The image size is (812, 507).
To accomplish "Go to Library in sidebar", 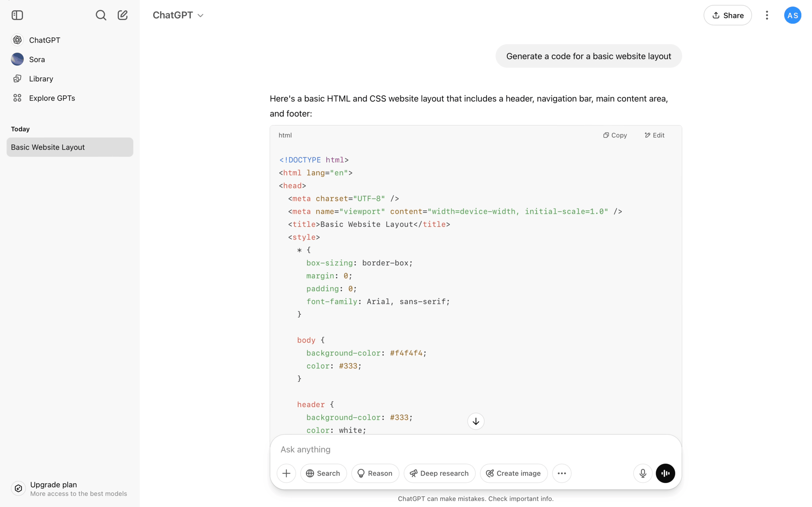I will [41, 79].
